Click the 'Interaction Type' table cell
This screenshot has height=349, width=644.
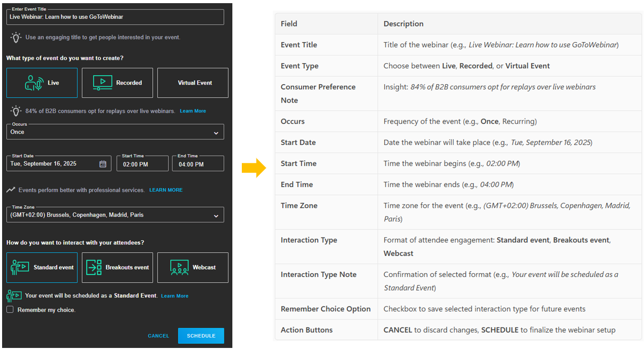pyautogui.click(x=326, y=247)
